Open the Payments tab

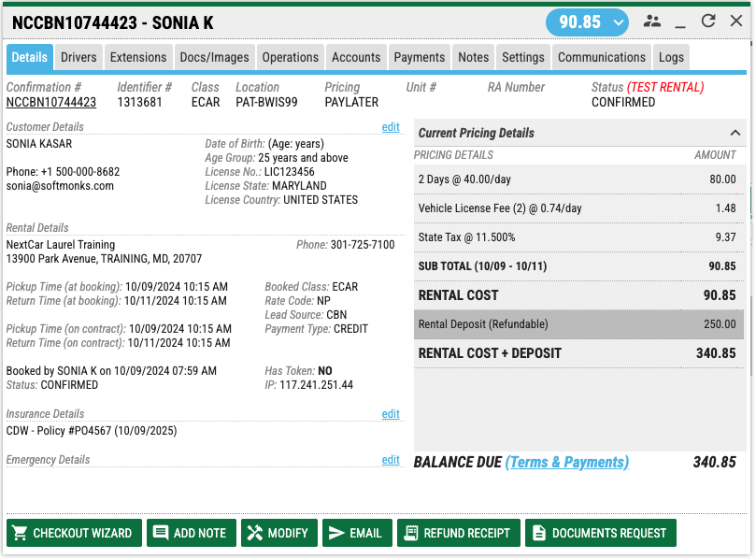coord(419,57)
